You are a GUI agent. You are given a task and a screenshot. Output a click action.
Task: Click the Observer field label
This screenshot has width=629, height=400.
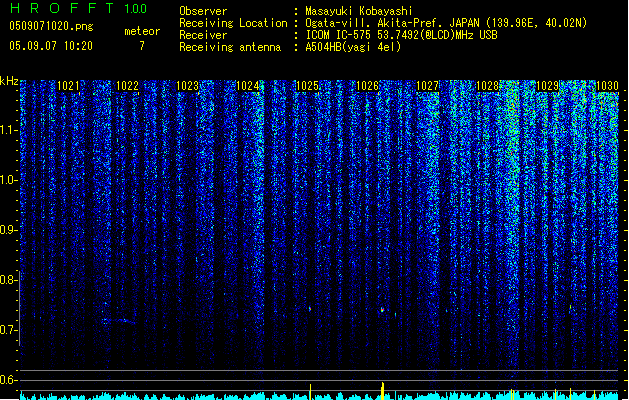(203, 11)
